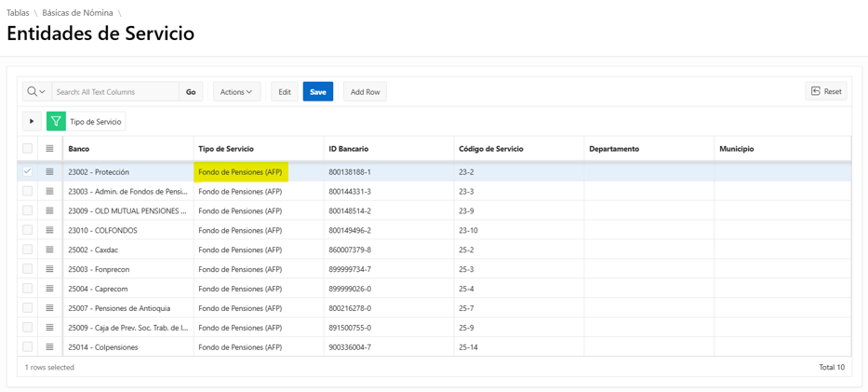Click the 23009 - OLD MUTUAL PENSIONES cell

tap(127, 211)
